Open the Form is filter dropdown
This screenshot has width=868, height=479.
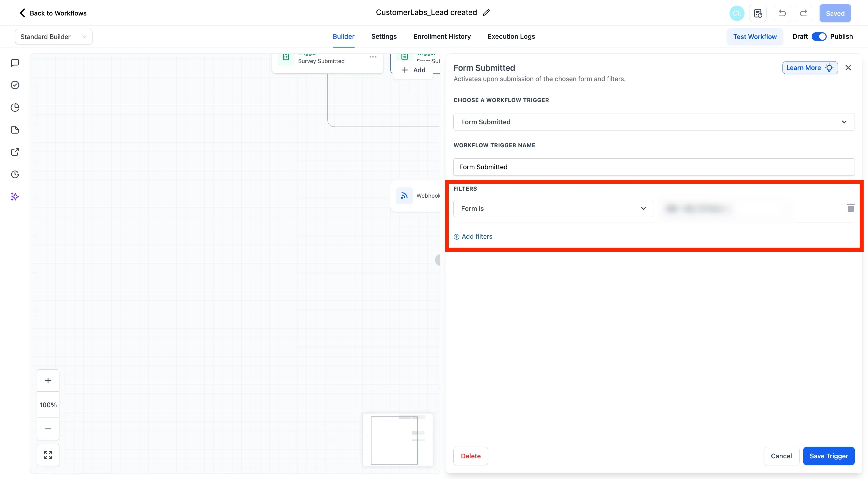click(553, 209)
